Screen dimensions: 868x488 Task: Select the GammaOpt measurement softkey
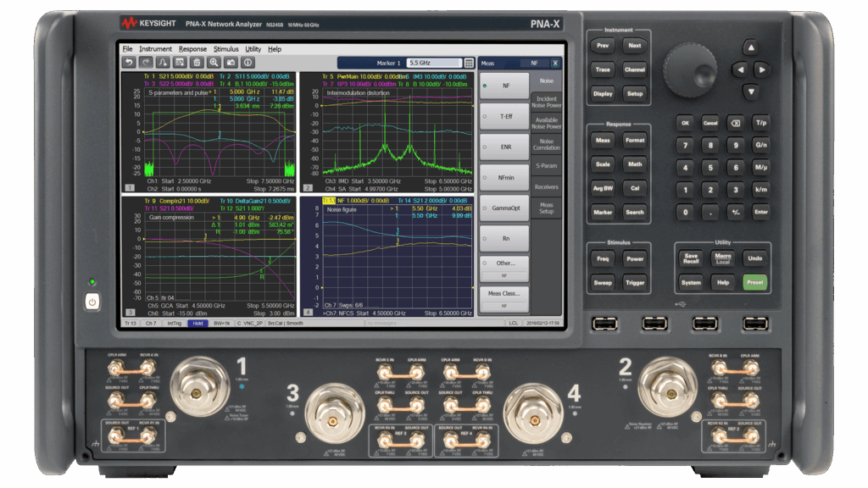tap(504, 208)
